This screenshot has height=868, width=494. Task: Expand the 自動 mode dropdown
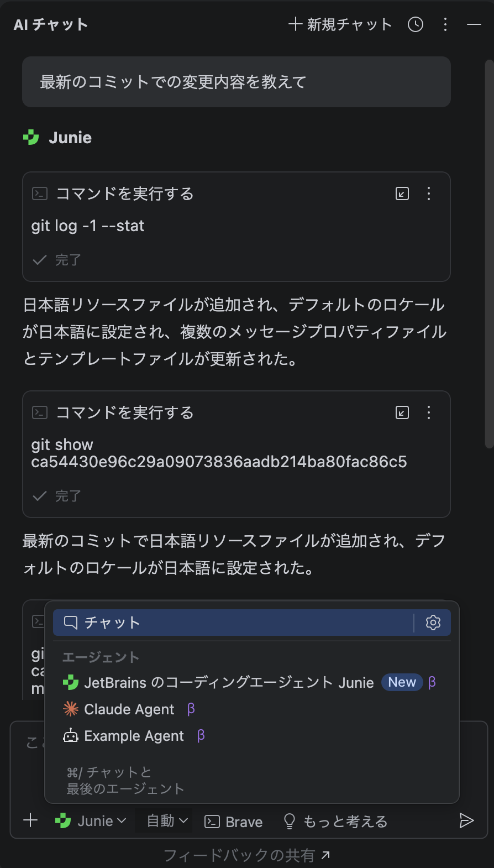pos(167,821)
